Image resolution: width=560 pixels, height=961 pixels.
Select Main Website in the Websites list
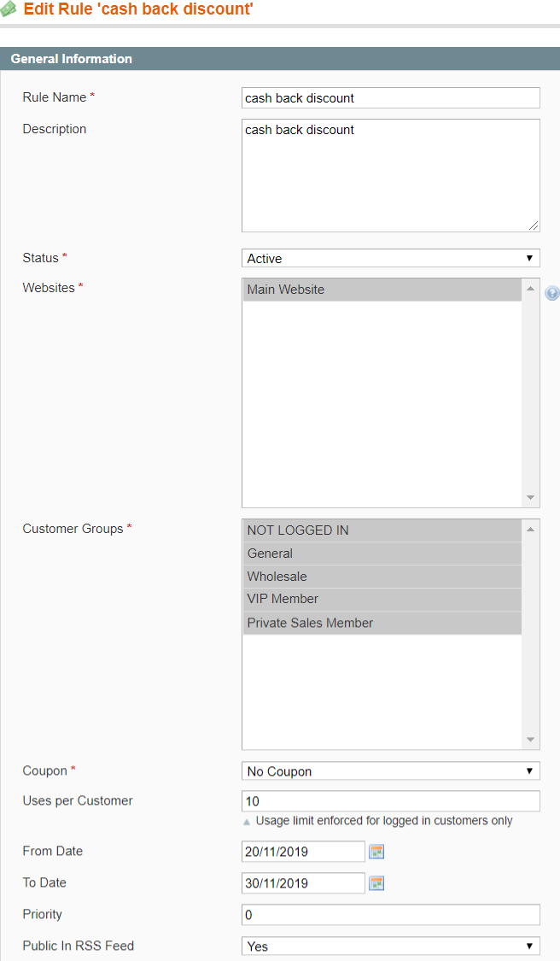click(382, 290)
